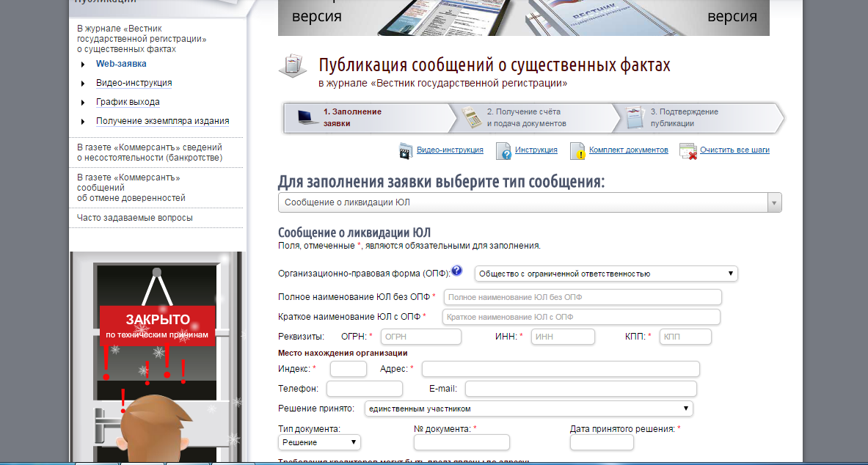
Task: Open the Организационно-правовая форма dropdown
Action: [x=606, y=274]
